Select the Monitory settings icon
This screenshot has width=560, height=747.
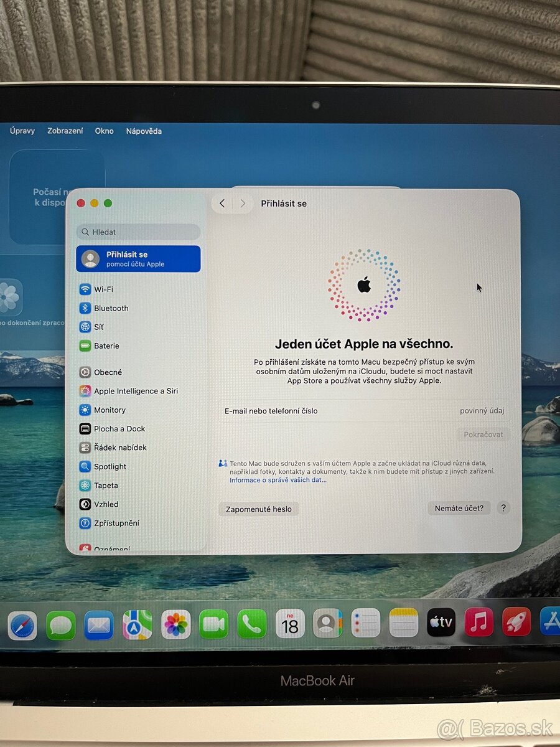pyautogui.click(x=86, y=410)
